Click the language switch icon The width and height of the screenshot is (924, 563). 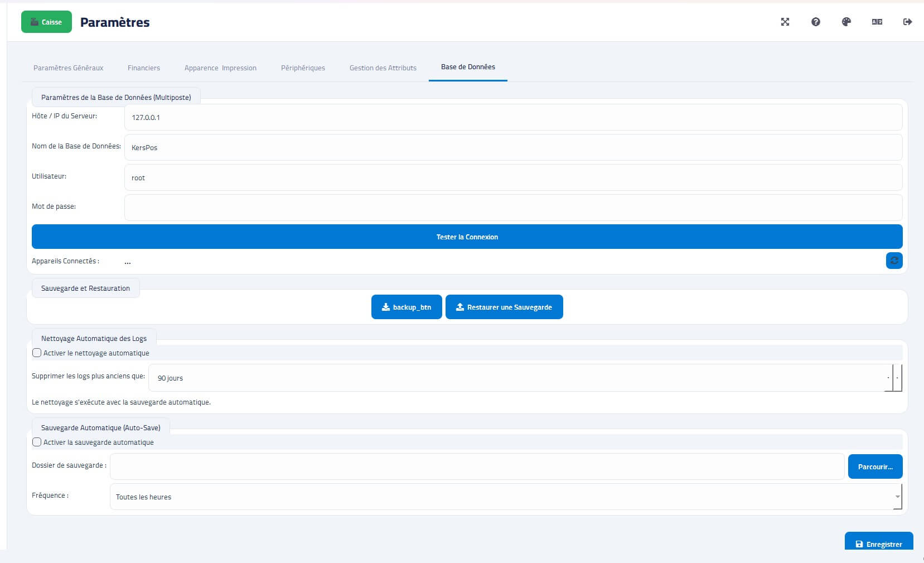click(x=877, y=22)
